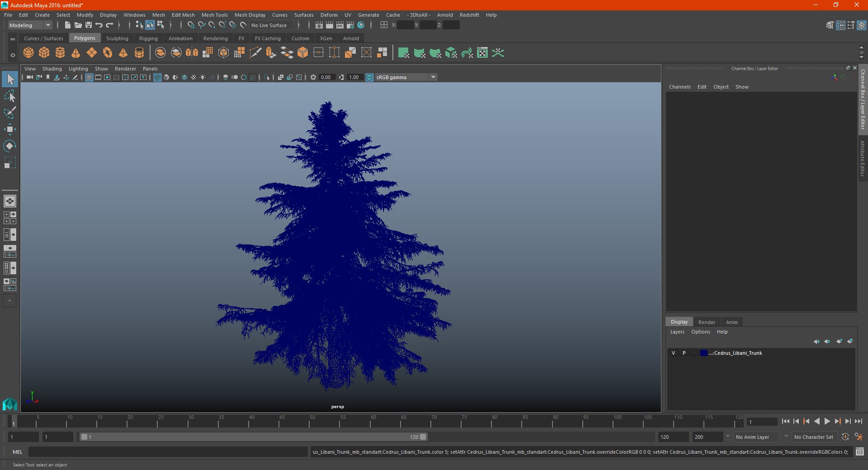Open the shelf tab switcher menu
Screen dimensions: 868x470
[12, 39]
